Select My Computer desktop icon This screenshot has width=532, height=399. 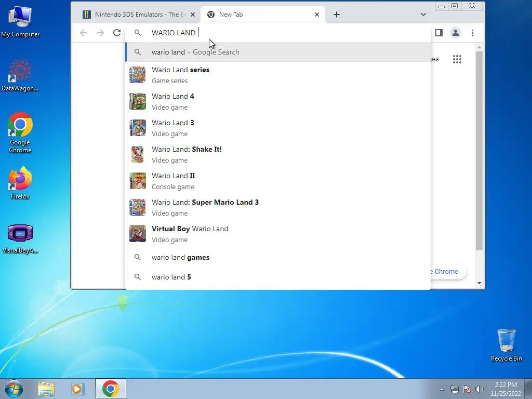coord(20,22)
